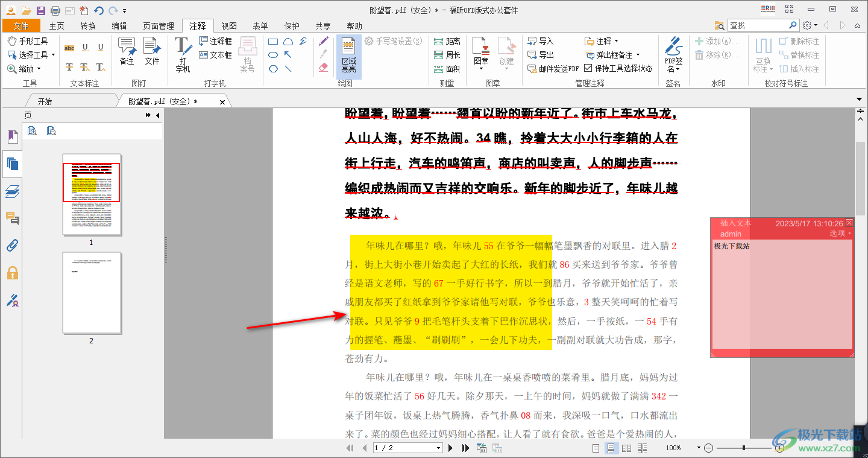Click the Undo arrow
Screen dimensions: 868x458
point(99,10)
